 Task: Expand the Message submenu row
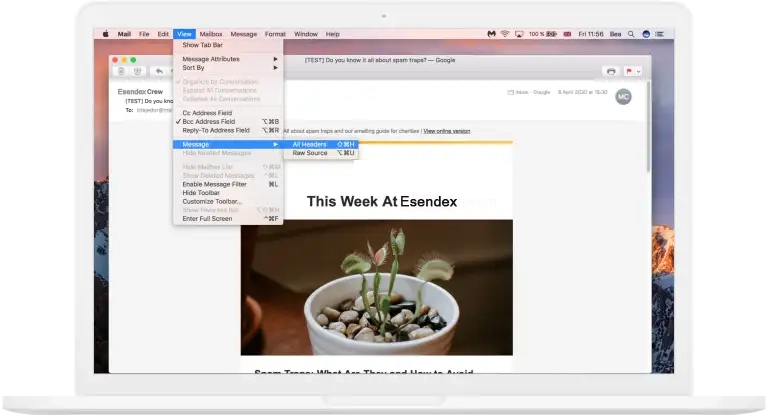pyautogui.click(x=228, y=144)
